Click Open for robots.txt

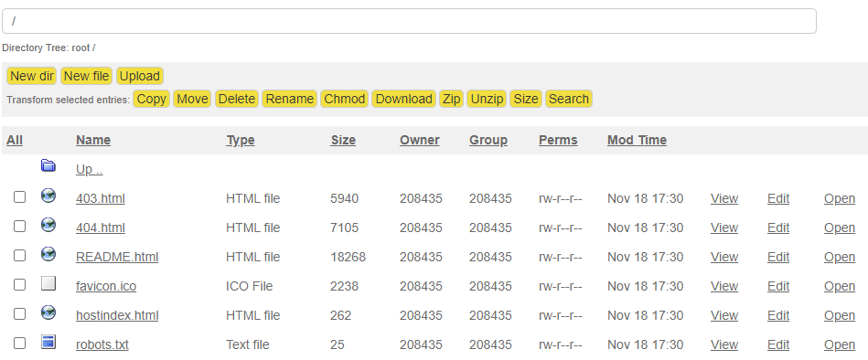(x=840, y=345)
